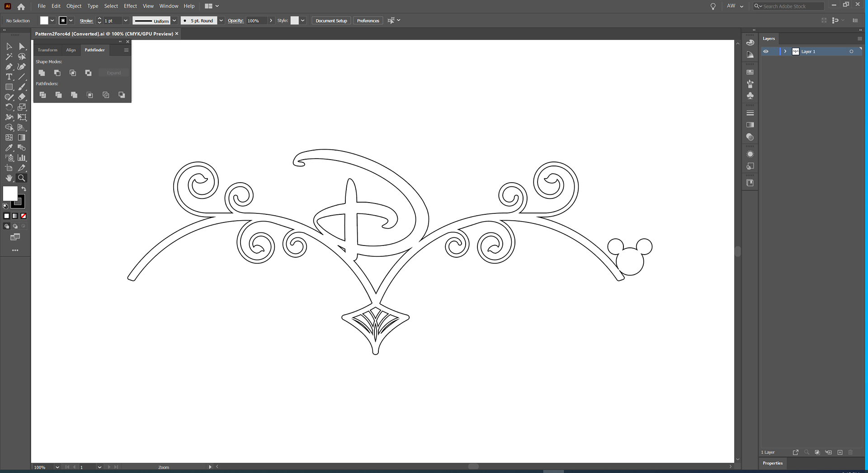The height and width of the screenshot is (473, 868).
Task: Select the Free Transform tool
Action: click(22, 117)
